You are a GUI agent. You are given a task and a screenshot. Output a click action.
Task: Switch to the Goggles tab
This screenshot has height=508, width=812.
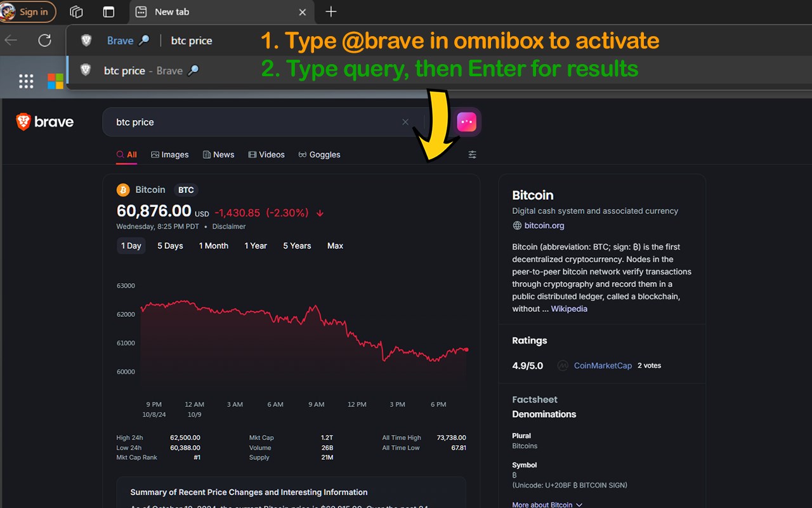click(x=319, y=154)
